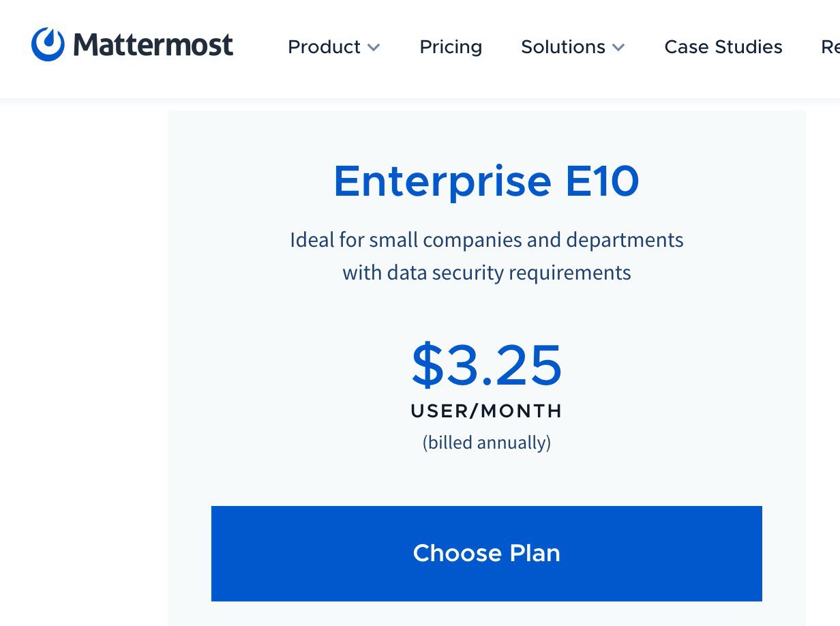Click the Enterprise E10 plan heading
This screenshot has height=626, width=840.
point(487,181)
